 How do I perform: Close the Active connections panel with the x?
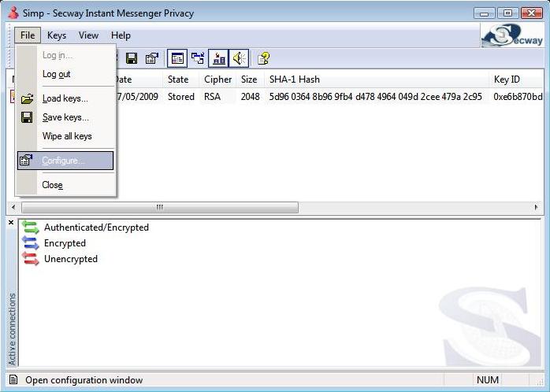coord(11,222)
